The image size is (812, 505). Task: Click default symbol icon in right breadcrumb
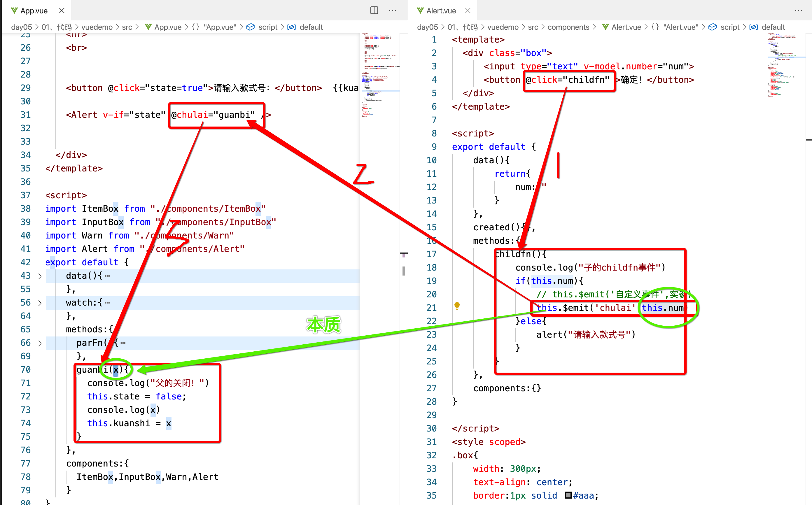pyautogui.click(x=754, y=27)
